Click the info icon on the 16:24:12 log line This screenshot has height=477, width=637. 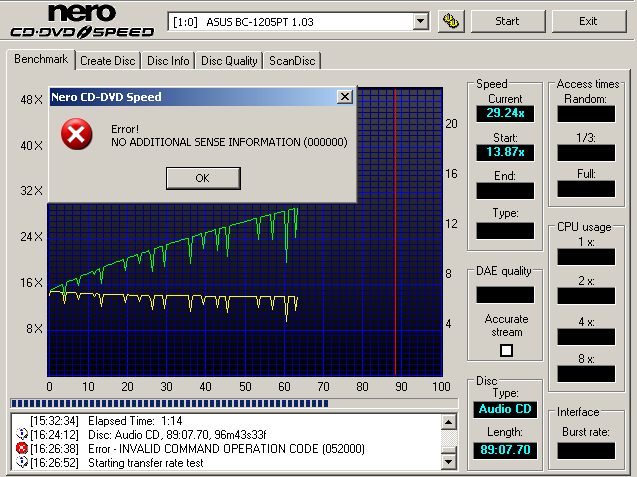21,434
